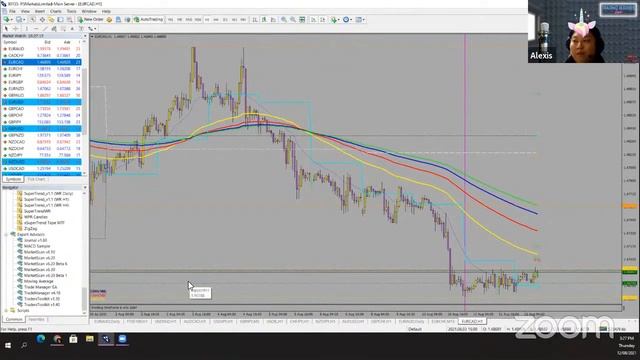Screen dimensions: 640x360
Task: Open the Window menu
Action: 89,11
